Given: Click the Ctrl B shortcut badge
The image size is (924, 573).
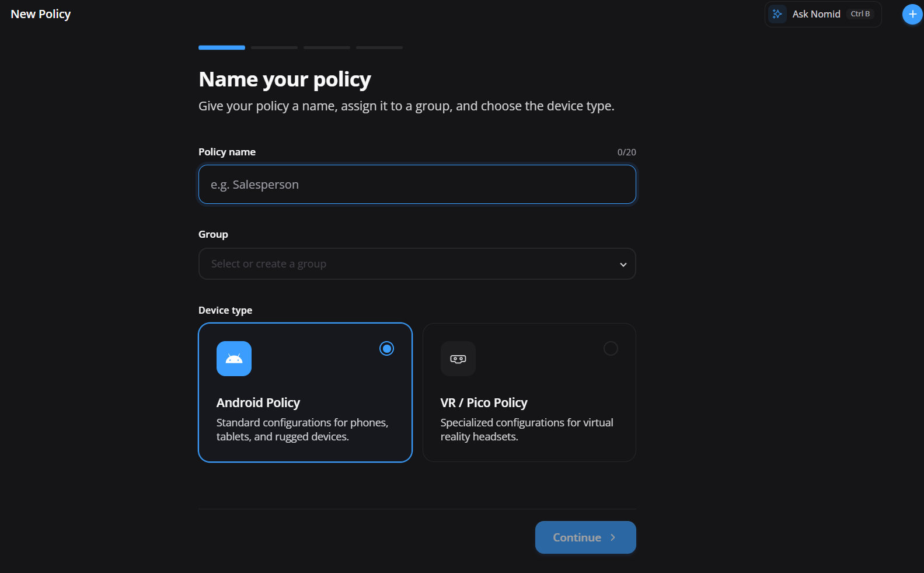Looking at the screenshot, I should point(860,14).
